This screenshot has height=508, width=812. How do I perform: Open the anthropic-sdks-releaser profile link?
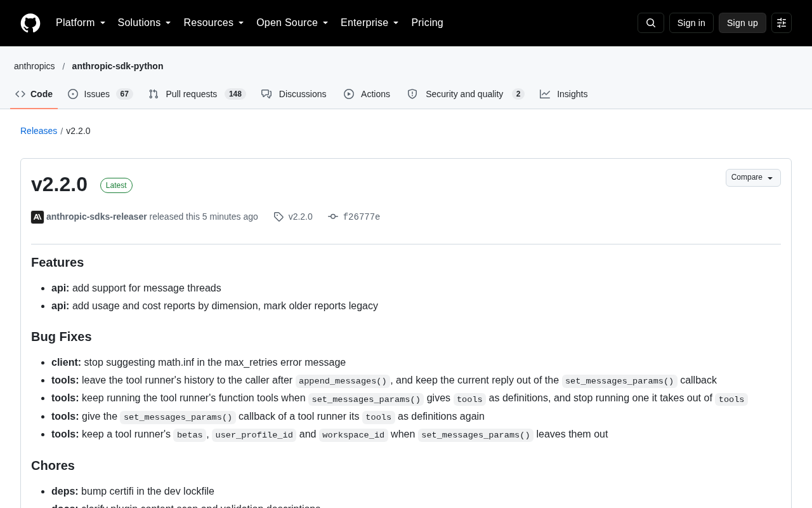pyautogui.click(x=96, y=217)
